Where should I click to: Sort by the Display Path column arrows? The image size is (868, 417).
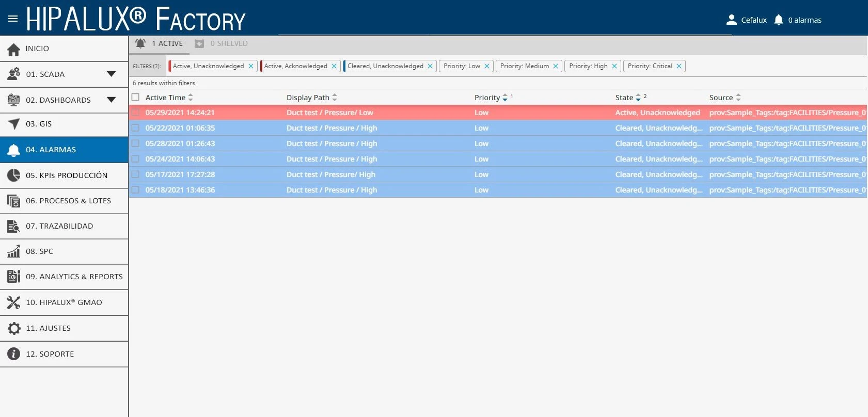point(335,98)
